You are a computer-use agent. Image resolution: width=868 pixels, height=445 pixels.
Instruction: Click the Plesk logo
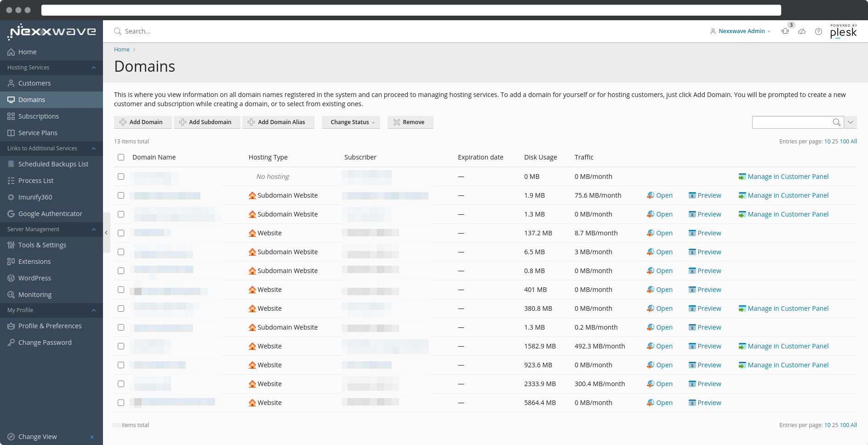click(844, 31)
